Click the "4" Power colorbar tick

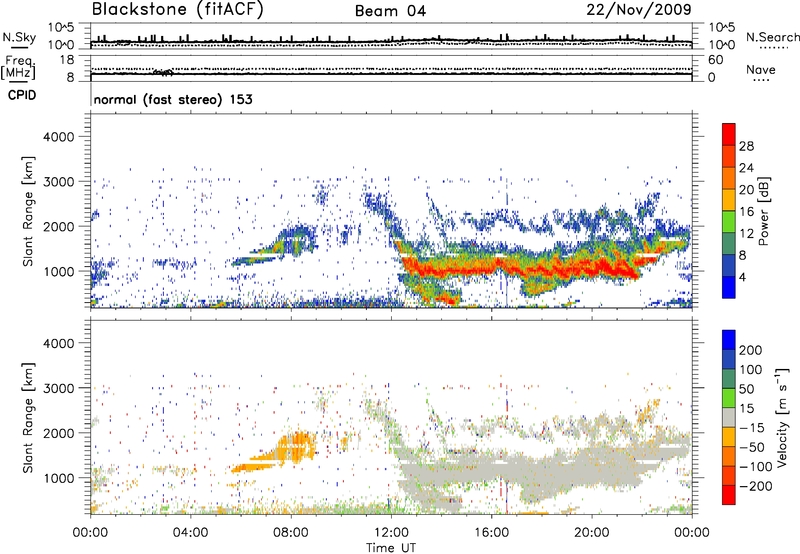[x=744, y=277]
